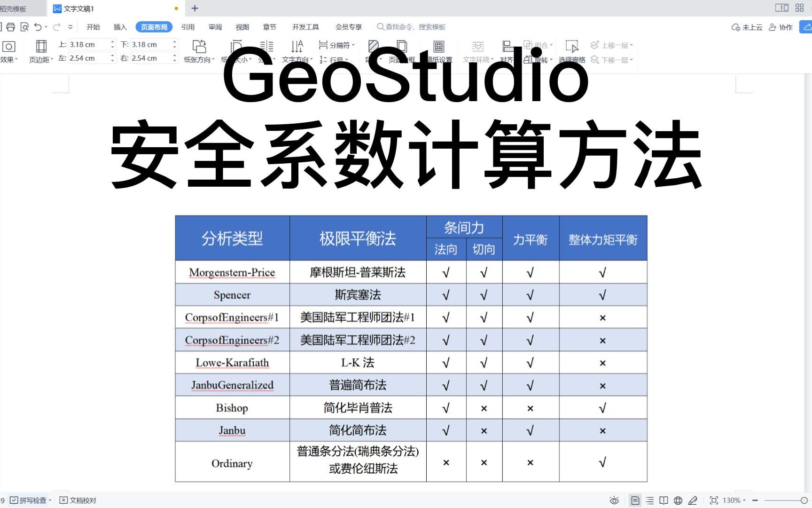Open the 旋转 rotate dropdown
812x508 pixels.
539,60
